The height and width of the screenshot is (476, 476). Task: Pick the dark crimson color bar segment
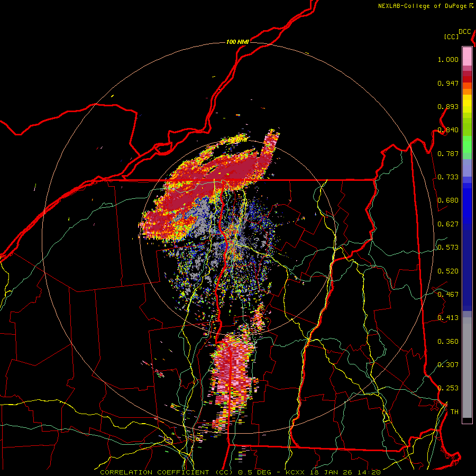[467, 74]
